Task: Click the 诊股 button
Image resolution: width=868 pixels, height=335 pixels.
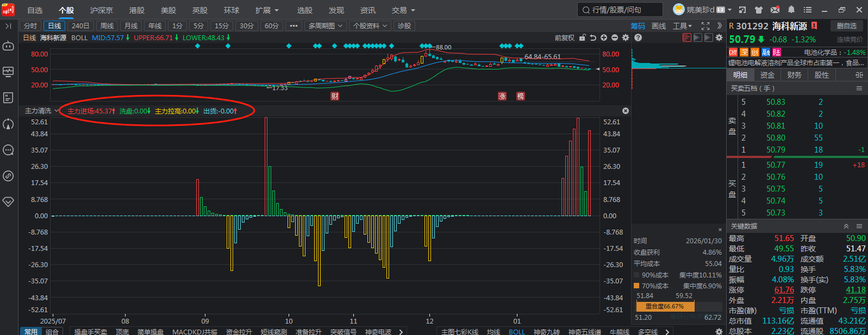Action: [404, 26]
